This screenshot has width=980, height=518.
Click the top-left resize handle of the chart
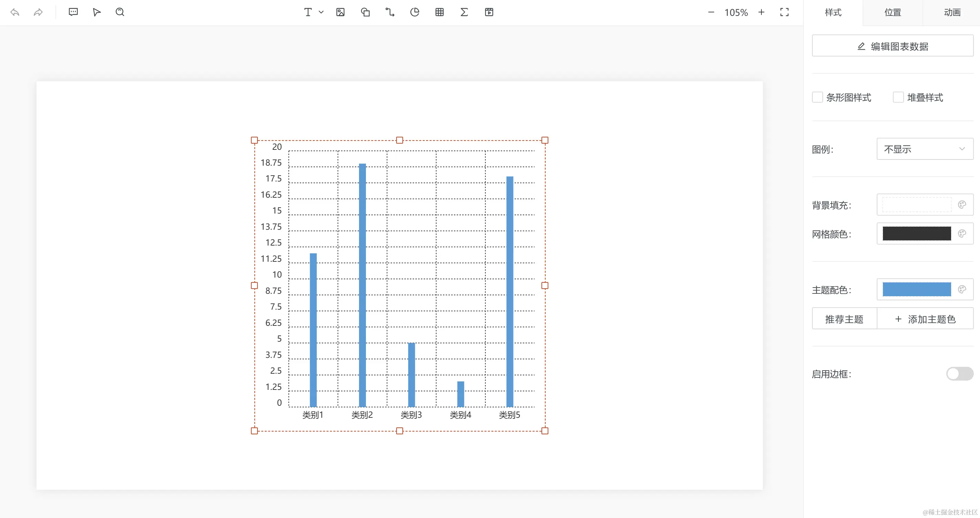(x=254, y=141)
